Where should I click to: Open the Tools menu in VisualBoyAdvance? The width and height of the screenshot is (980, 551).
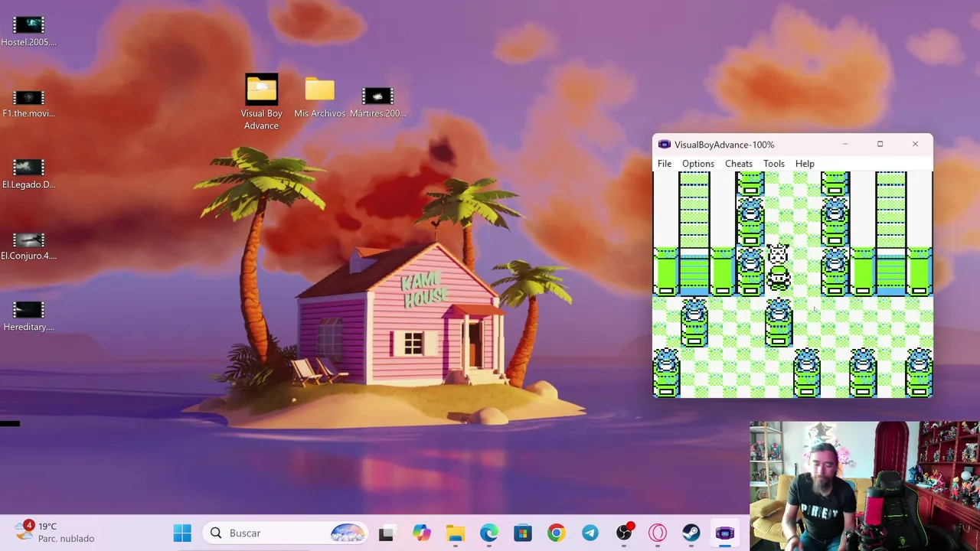[774, 164]
